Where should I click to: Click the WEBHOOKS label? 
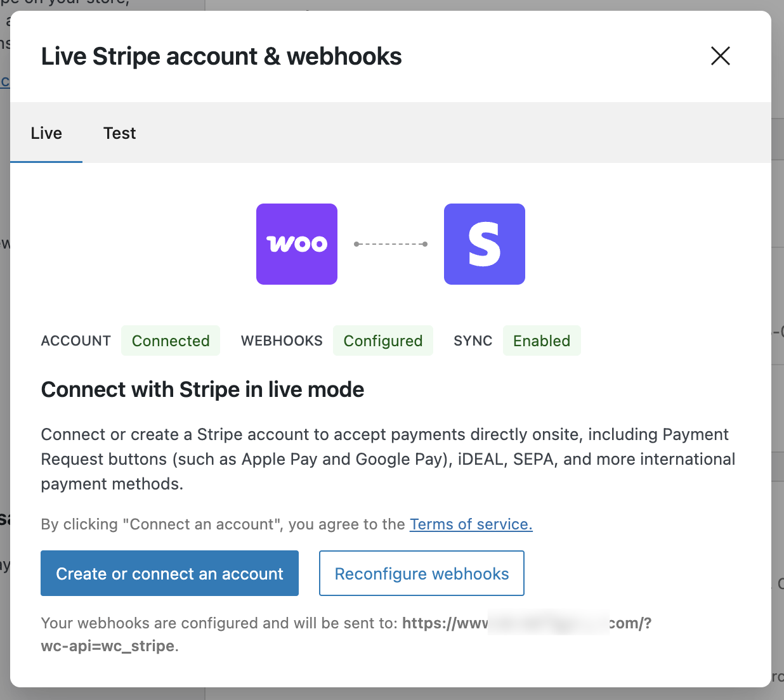[x=282, y=340]
